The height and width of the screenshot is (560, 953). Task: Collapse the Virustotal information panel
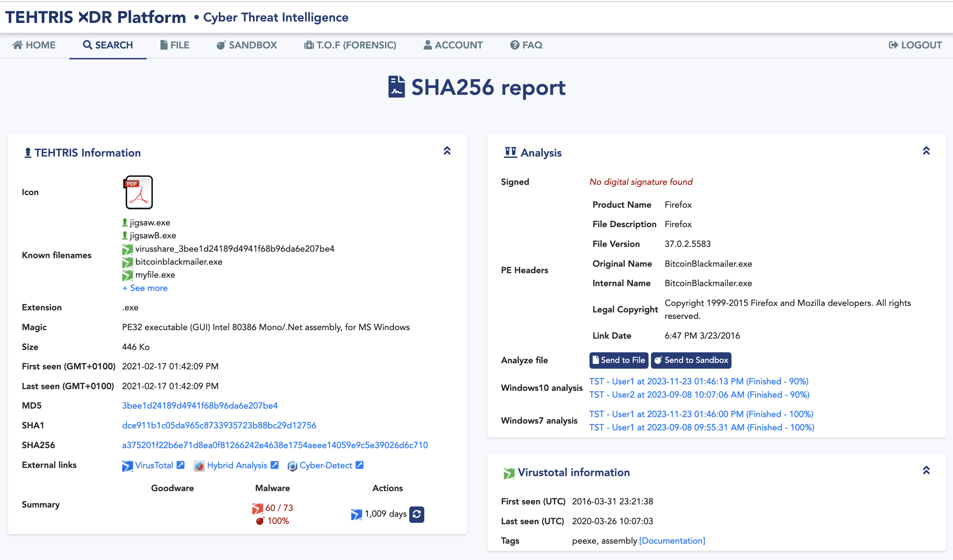pos(926,470)
